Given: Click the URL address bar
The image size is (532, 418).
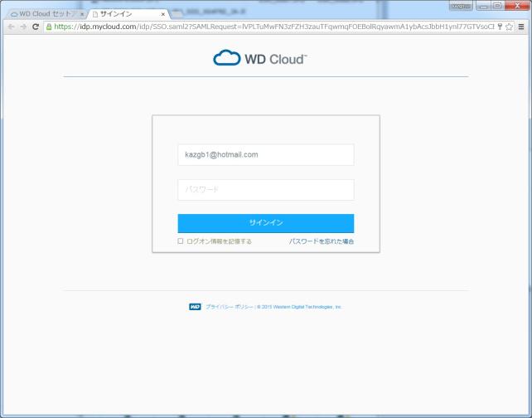Looking at the screenshot, I should (x=273, y=27).
